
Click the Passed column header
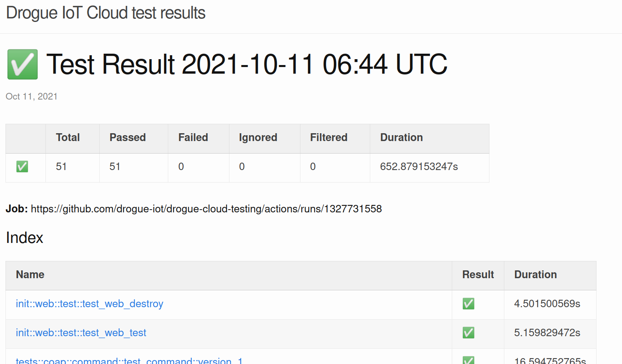click(127, 138)
